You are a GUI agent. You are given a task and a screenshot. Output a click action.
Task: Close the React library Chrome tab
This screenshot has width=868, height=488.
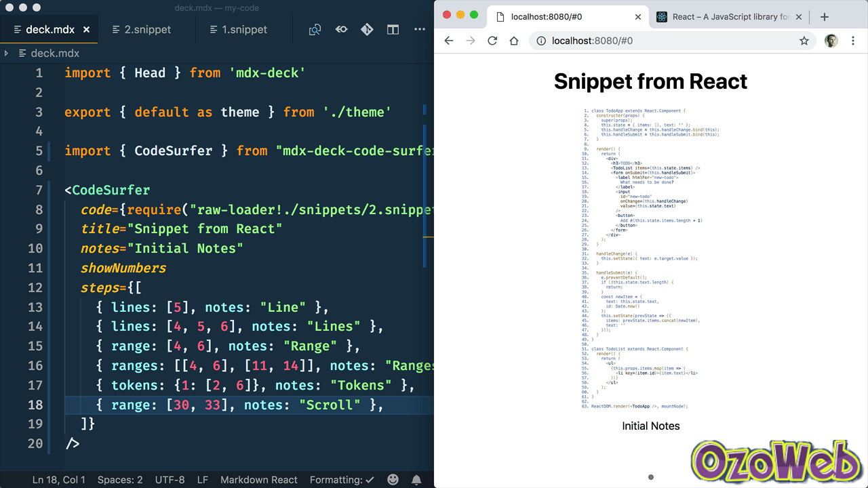point(799,17)
